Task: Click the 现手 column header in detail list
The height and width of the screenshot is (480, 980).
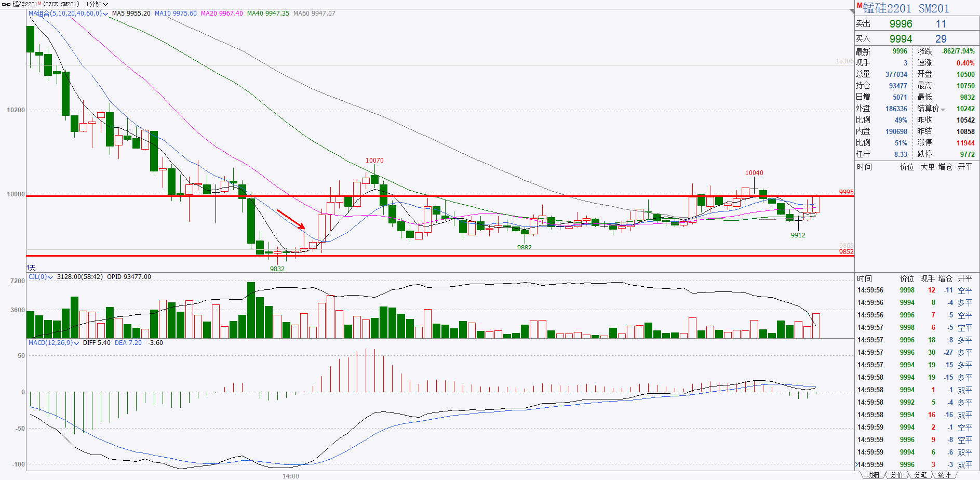Action: [x=928, y=279]
